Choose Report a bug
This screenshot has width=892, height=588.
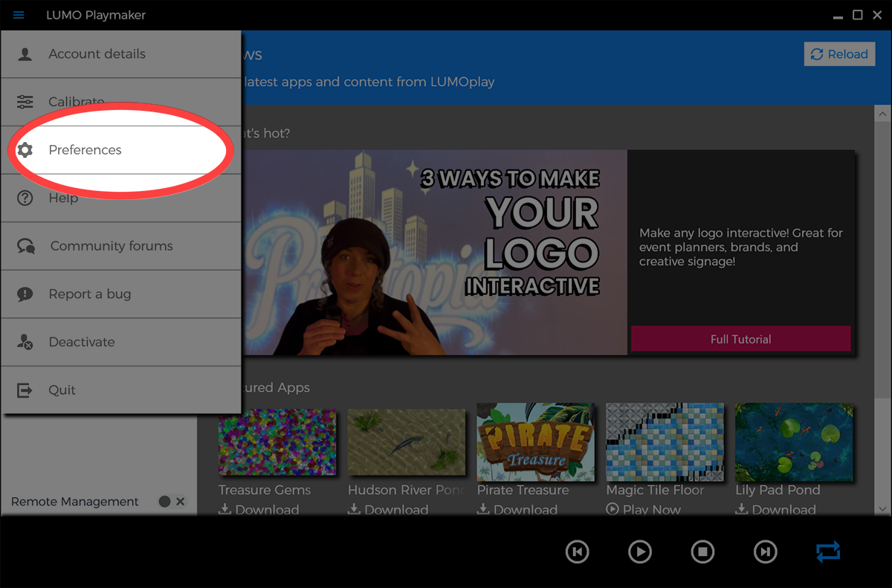click(x=89, y=294)
